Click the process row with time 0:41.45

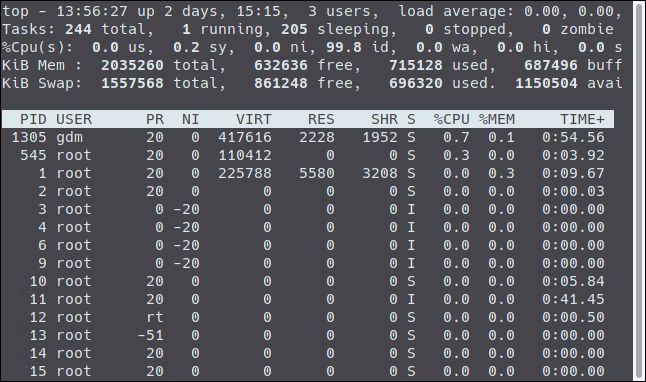coord(308,299)
